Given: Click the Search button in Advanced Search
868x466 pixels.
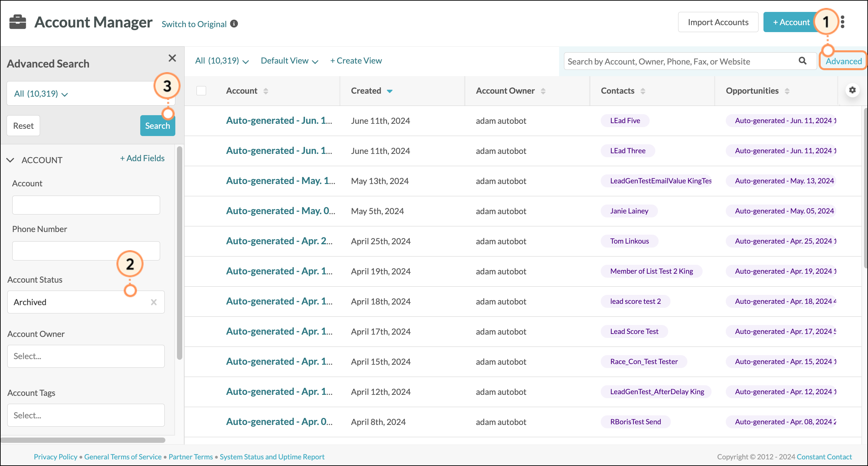Looking at the screenshot, I should 157,126.
